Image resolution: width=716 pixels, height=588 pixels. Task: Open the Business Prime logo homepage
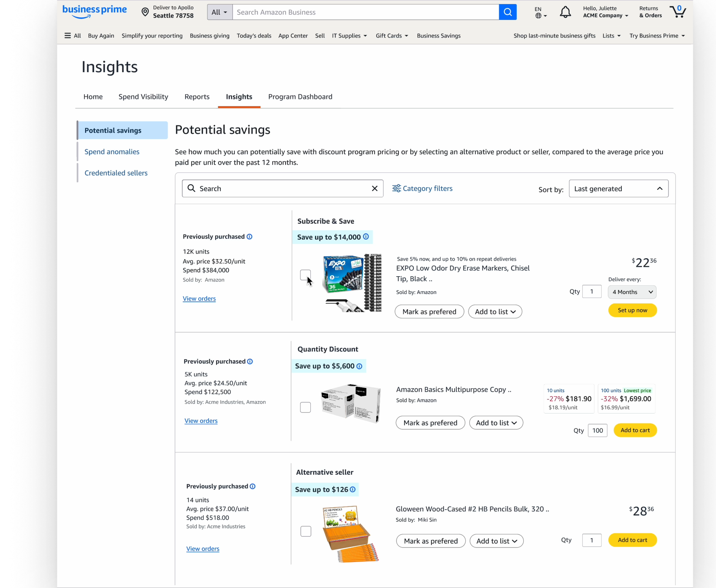click(x=94, y=12)
